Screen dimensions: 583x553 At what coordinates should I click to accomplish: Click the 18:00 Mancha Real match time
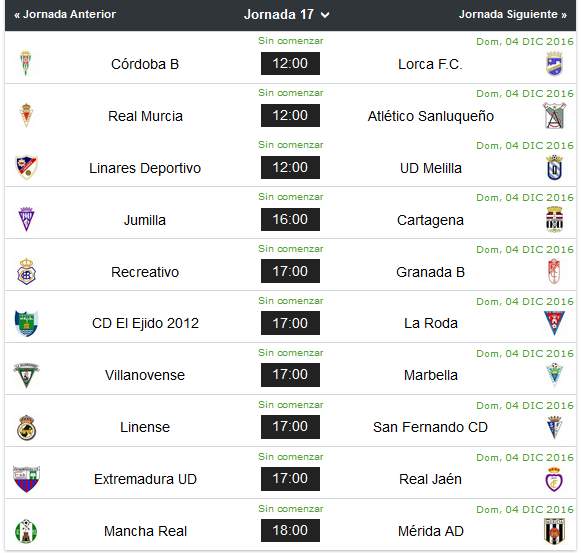[x=290, y=530]
